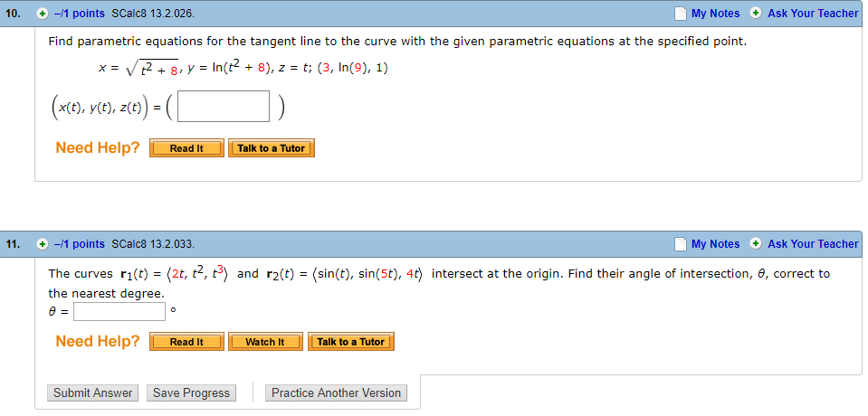The height and width of the screenshot is (416, 868).
Task: Click Read It button for question 10
Action: coord(186,148)
